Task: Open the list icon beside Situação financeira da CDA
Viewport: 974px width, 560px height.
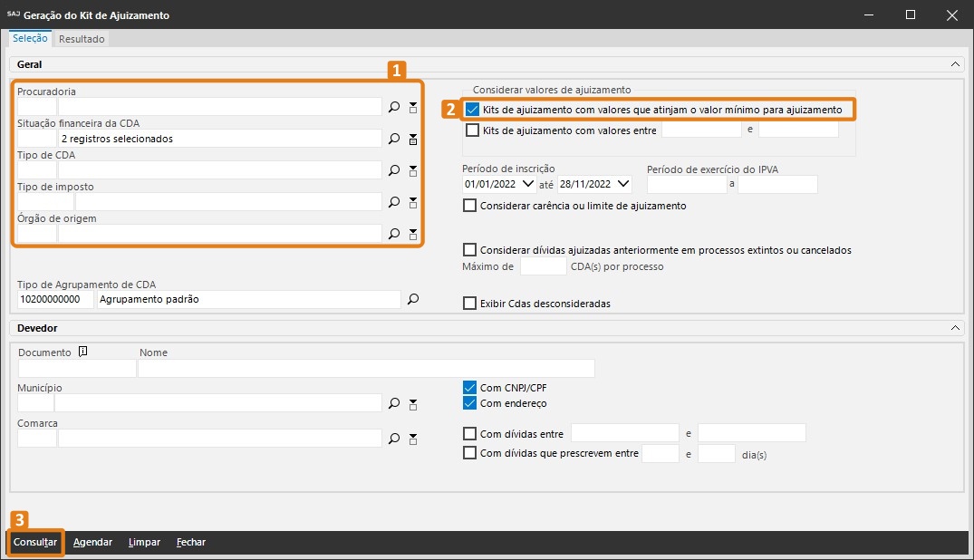Action: [x=413, y=139]
